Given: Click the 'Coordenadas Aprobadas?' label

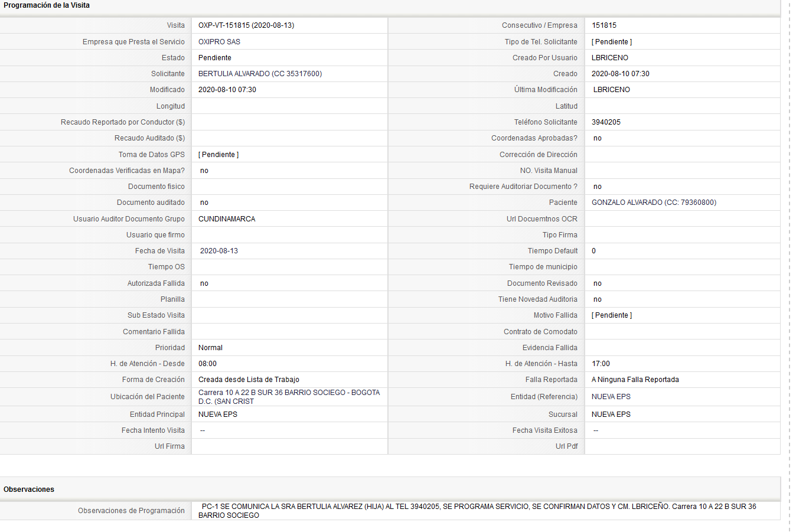Looking at the screenshot, I should tap(534, 138).
